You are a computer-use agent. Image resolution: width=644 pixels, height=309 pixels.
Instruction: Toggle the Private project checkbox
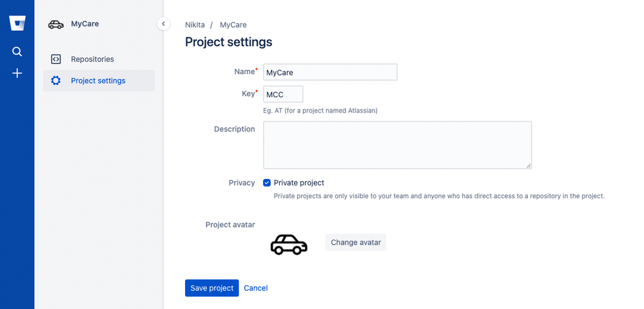267,183
